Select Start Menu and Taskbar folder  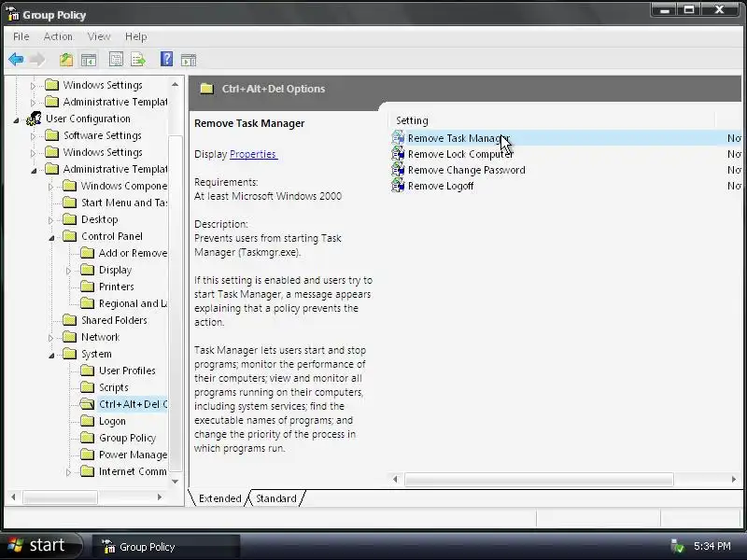pyautogui.click(x=124, y=203)
